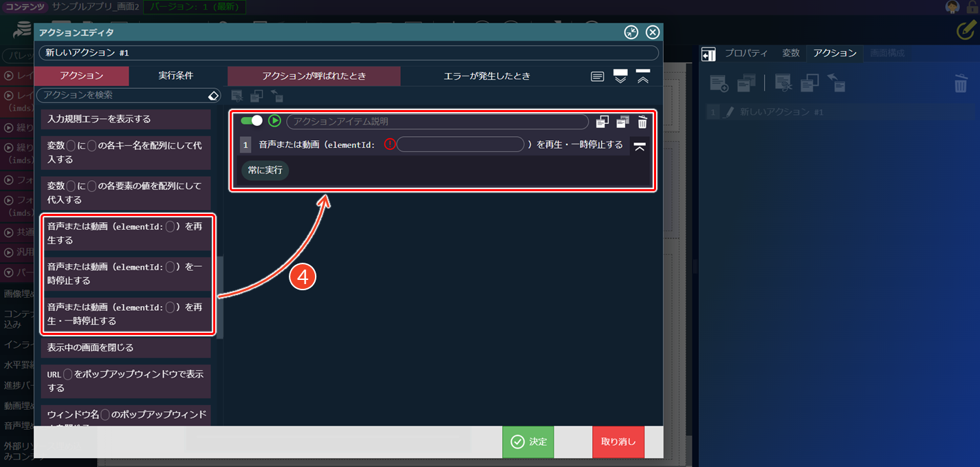Select 表示中の画面を閉じる from action list
Viewport: 980px width, 467px height.
pos(125,347)
